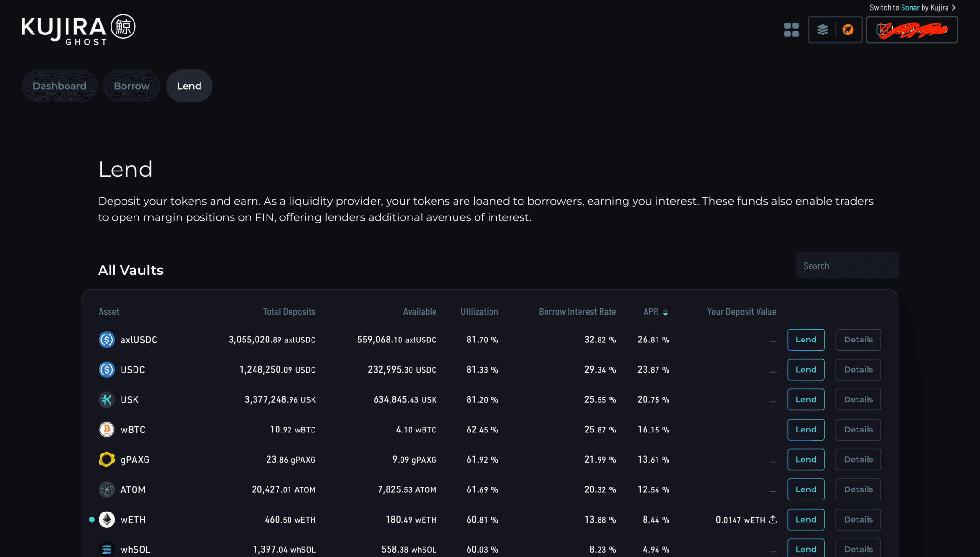The width and height of the screenshot is (980, 557).
Task: Open the Dashboard tab
Action: coord(59,86)
